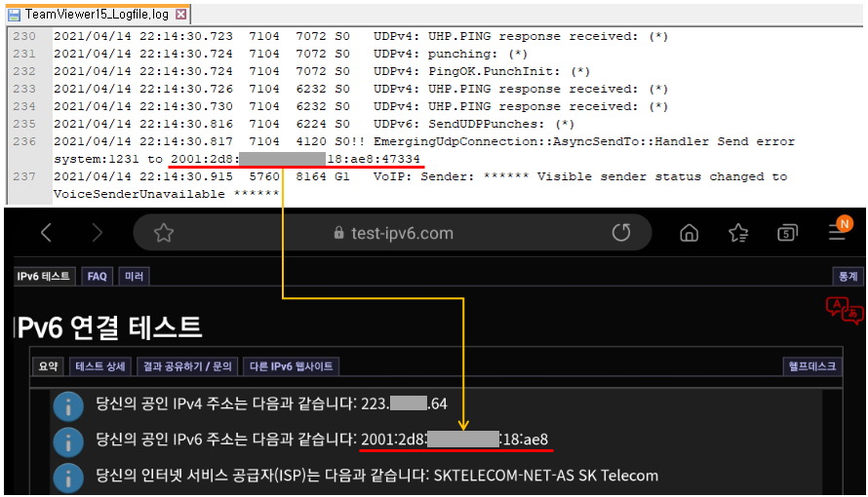The width and height of the screenshot is (868, 497).
Task: Open the 통계 tab
Action: point(848,276)
